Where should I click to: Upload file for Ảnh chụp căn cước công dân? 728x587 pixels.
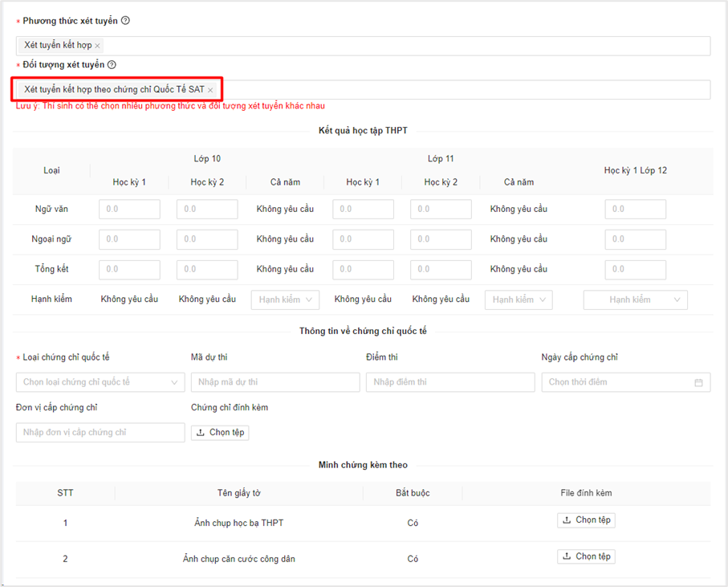586,556
